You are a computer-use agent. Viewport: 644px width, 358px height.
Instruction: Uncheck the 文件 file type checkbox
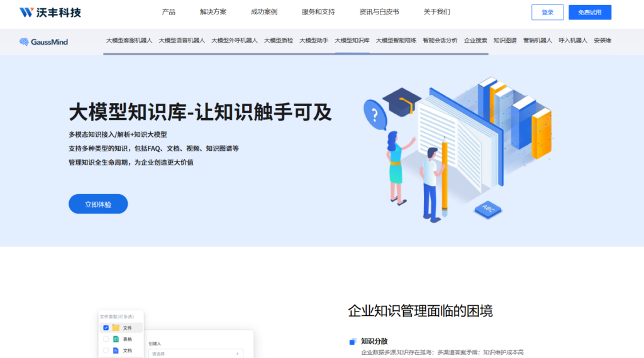click(x=106, y=328)
